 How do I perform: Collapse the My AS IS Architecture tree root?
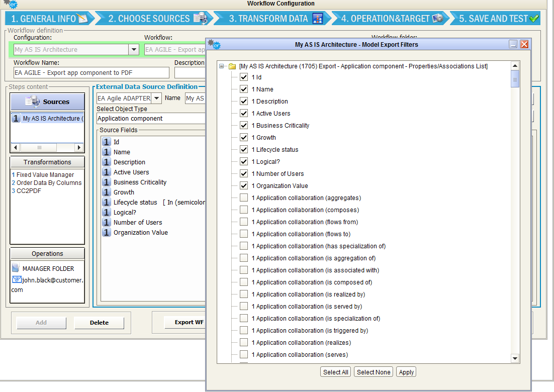[x=222, y=66]
